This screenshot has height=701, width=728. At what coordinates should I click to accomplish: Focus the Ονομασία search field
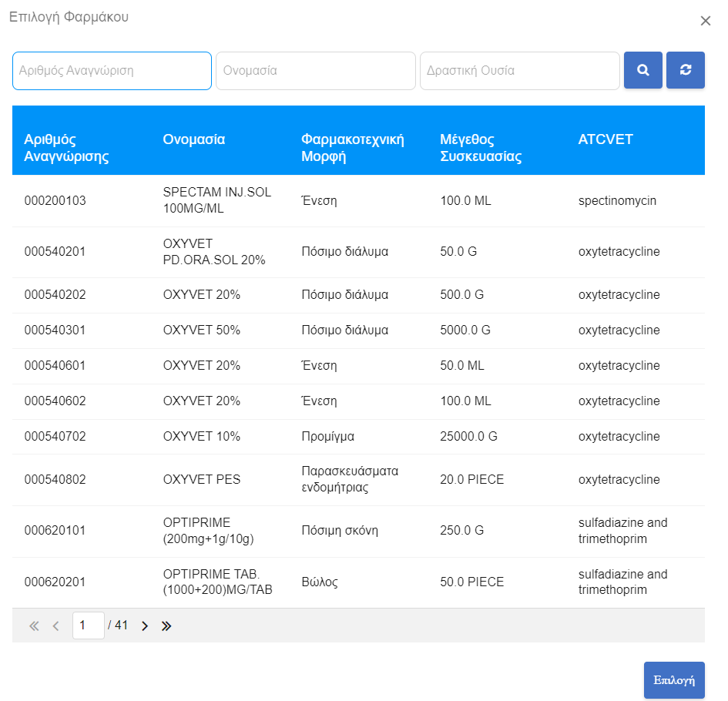[316, 71]
